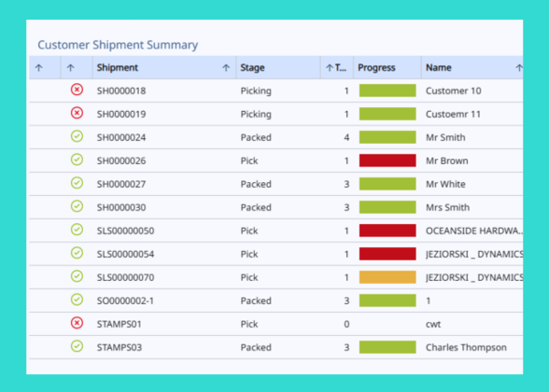Click the red progress bar for SH0000026
Image resolution: width=549 pixels, height=392 pixels.
tap(387, 161)
